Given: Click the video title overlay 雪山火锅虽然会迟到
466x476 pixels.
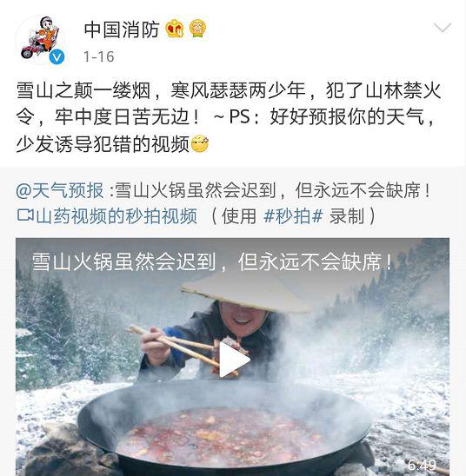Looking at the screenshot, I should (124, 262).
